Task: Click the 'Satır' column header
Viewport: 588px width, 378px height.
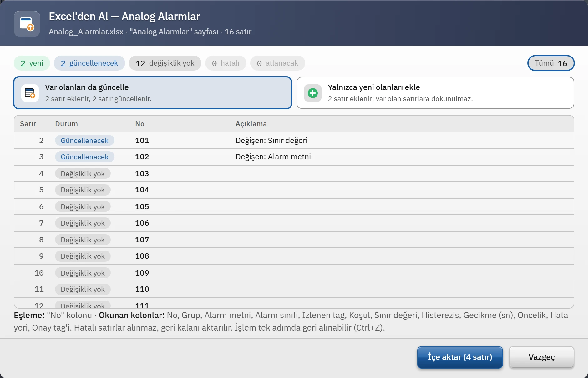Action: 28,124
